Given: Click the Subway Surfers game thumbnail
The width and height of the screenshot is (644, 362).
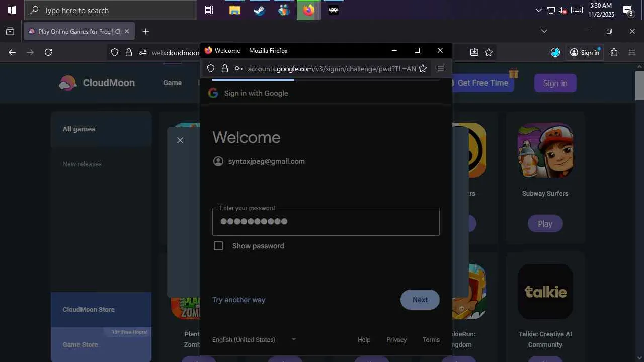Looking at the screenshot, I should tap(545, 150).
